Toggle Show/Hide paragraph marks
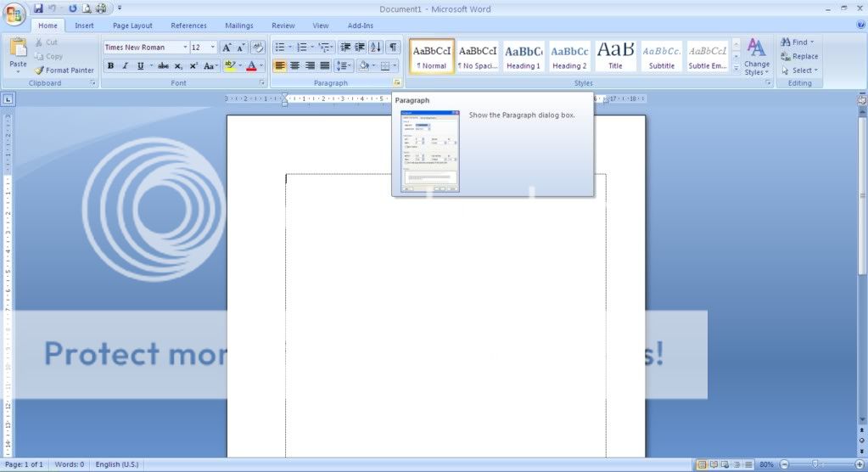868x472 pixels. click(x=393, y=48)
